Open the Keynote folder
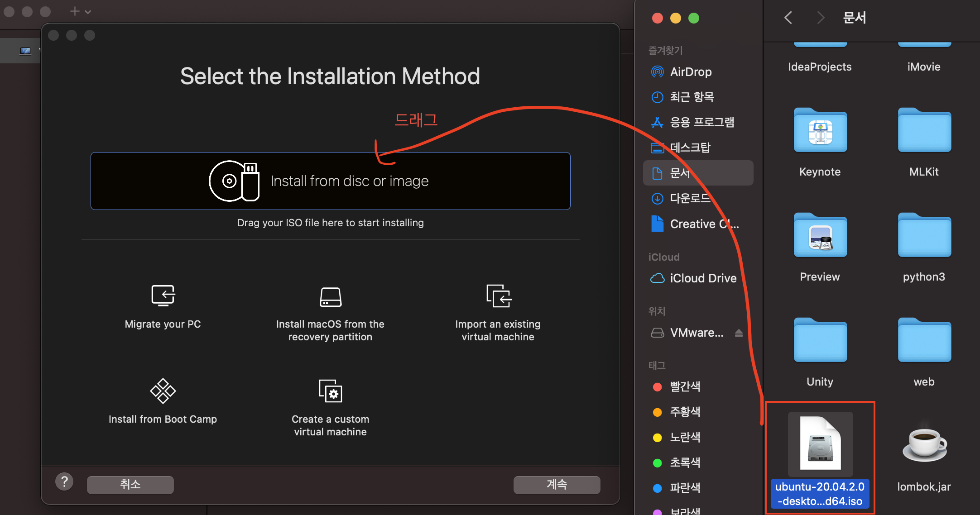This screenshot has width=980, height=515. [x=820, y=131]
